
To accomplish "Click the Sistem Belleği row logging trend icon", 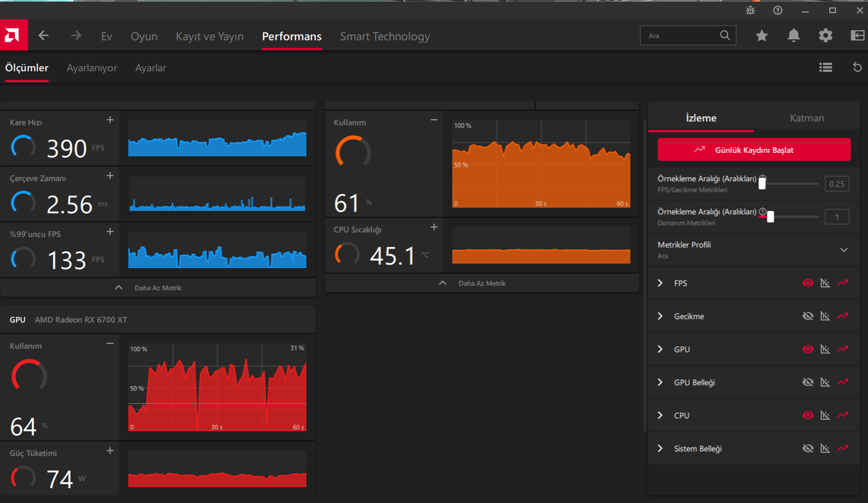I will (x=843, y=448).
